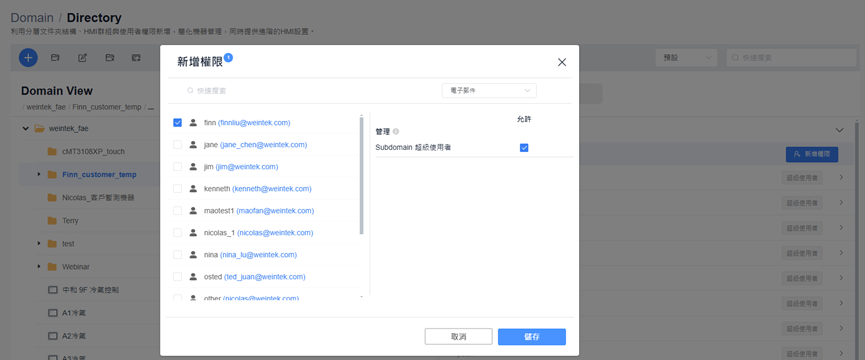This screenshot has height=360, width=865.
Task: Click the open folder icon of weintek_fae
Action: coord(39,128)
